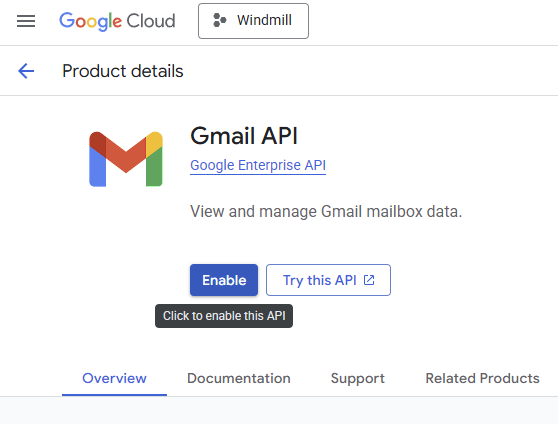Switch to the Documentation tab
Screen dimensions: 558x424
[239, 378]
